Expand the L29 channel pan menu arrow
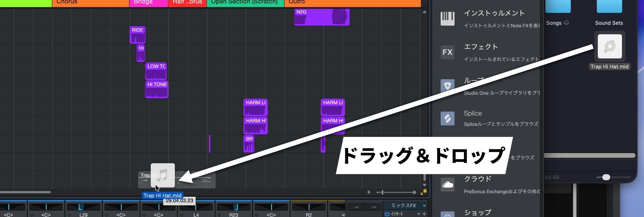The image size is (644, 217). pos(69,215)
